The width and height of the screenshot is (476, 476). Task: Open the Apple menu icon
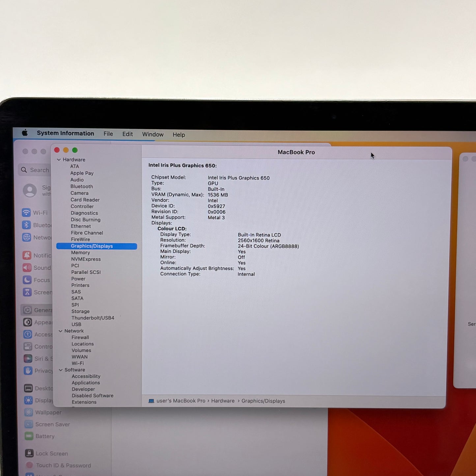(x=25, y=133)
